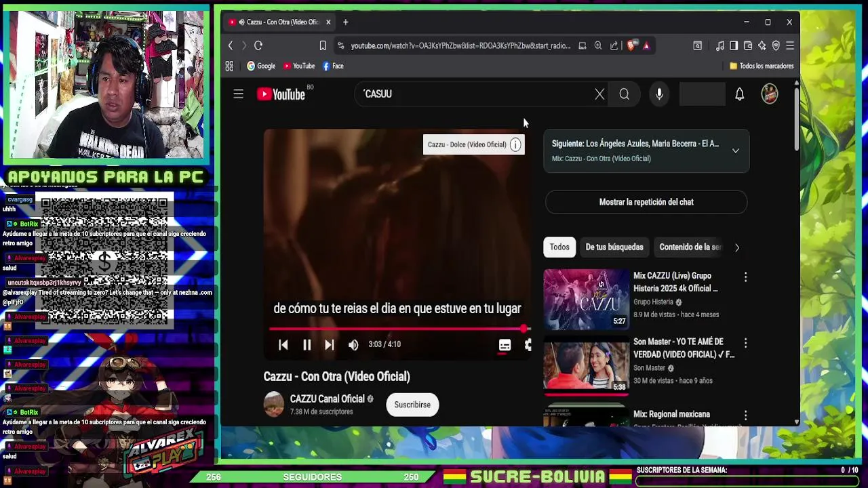Screen dimensions: 868x488
Task: Click Mostrar la repetición del chat
Action: coord(646,202)
